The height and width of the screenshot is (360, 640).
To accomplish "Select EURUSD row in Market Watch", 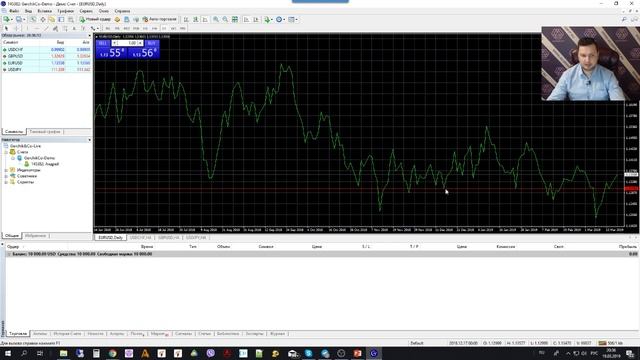I will pyautogui.click(x=46, y=63).
